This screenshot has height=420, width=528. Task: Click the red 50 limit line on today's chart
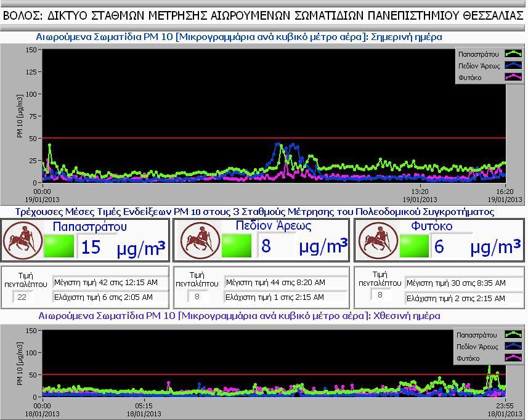coord(274,138)
